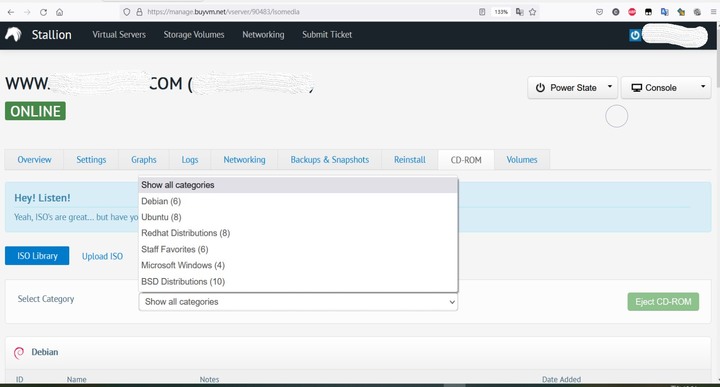Open the Power State dropdown button
Screen dimensions: 720x387
pyautogui.click(x=572, y=88)
